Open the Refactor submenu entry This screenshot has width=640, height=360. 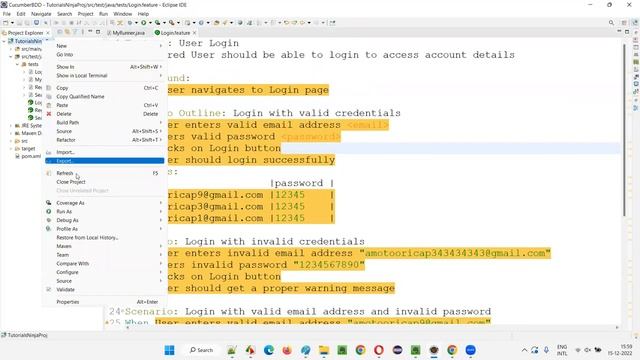(105, 140)
